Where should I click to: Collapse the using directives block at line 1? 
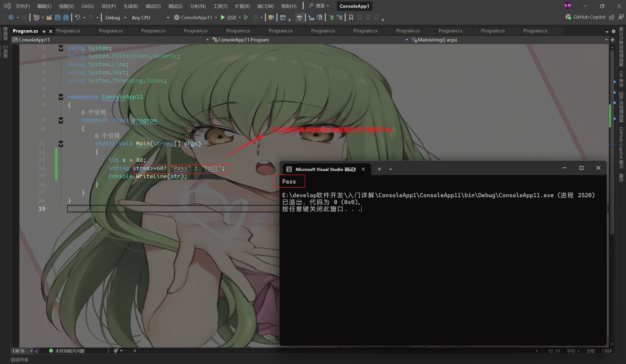click(x=61, y=48)
